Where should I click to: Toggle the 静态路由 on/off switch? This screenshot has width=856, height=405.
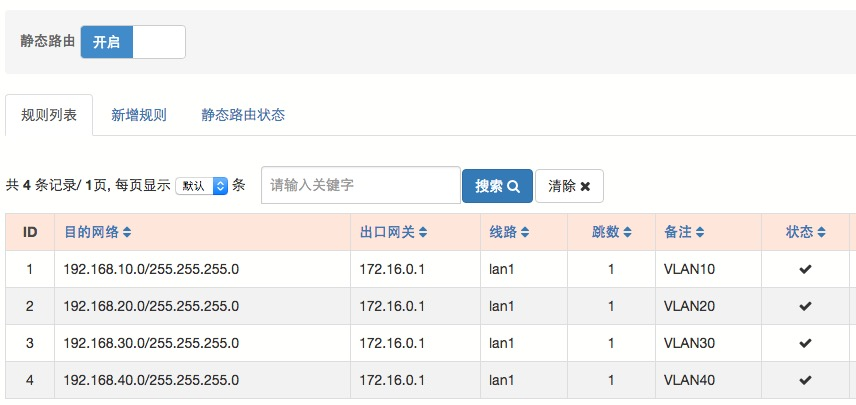(133, 42)
